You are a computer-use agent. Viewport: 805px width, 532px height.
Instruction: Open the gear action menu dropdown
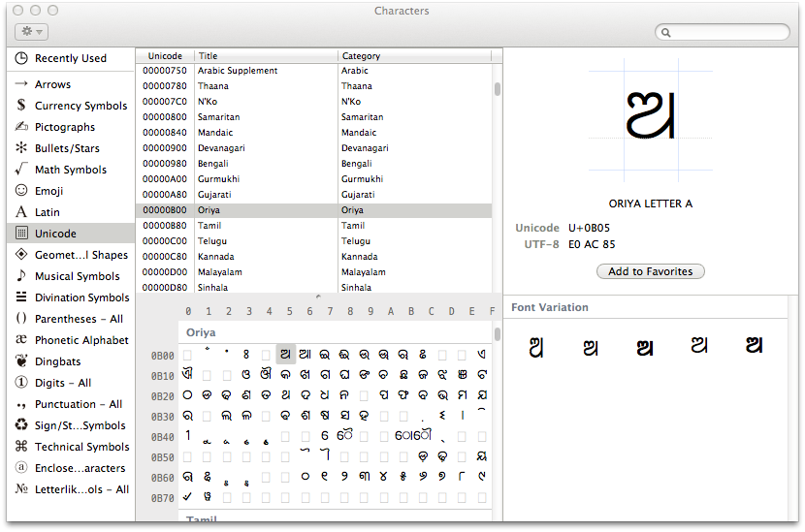click(31, 32)
